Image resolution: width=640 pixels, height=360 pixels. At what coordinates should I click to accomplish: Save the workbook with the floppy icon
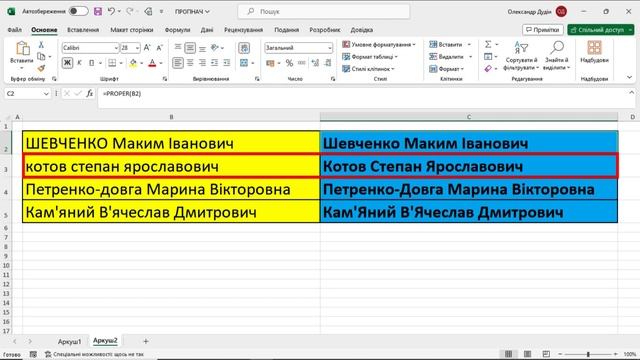[x=98, y=11]
